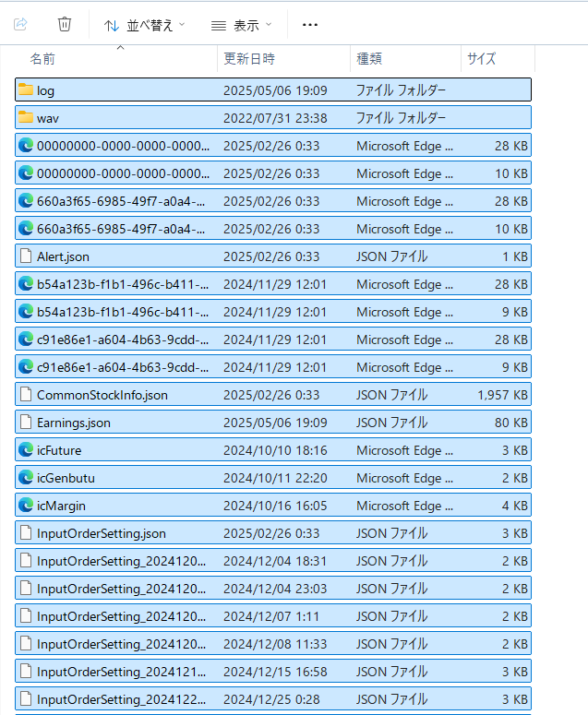Select InputOrderSetting file dated 2024/12/04 18:31

tap(121, 561)
